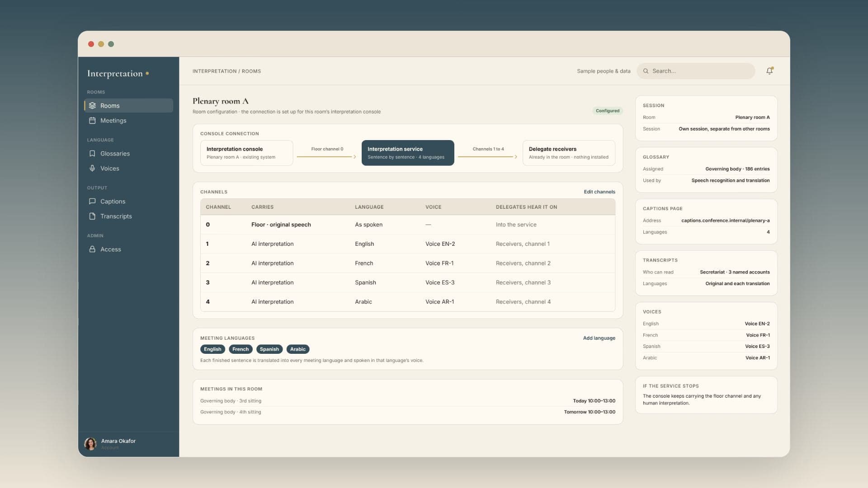Click 'Secretariat · 3 named accounts' value

point(735,272)
